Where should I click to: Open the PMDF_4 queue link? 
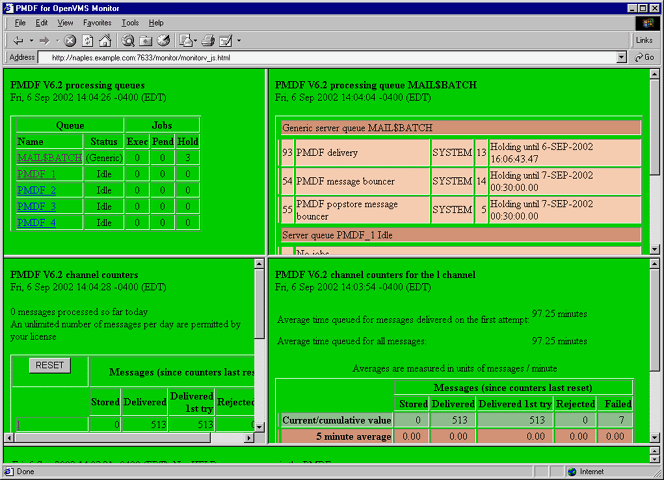pos(36,223)
